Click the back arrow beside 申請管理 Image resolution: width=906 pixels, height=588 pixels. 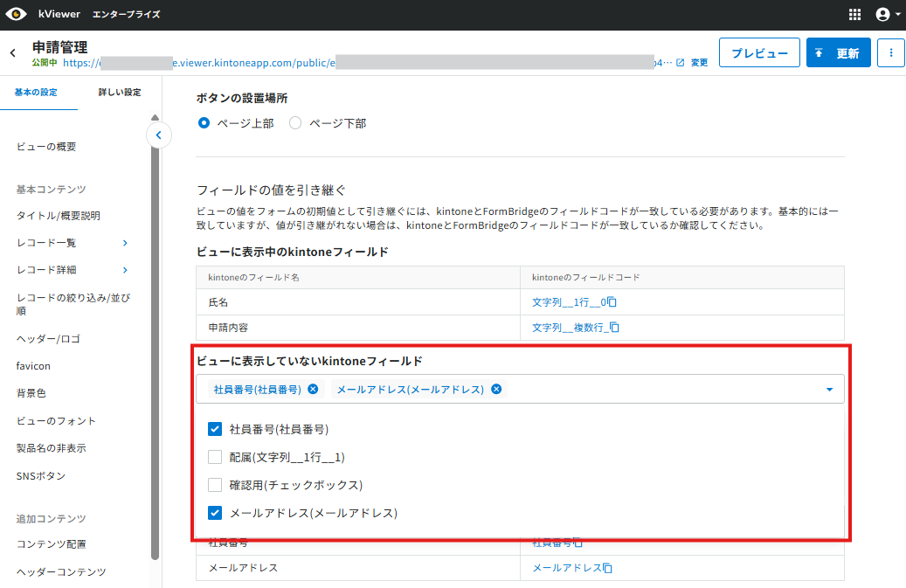[x=13, y=53]
